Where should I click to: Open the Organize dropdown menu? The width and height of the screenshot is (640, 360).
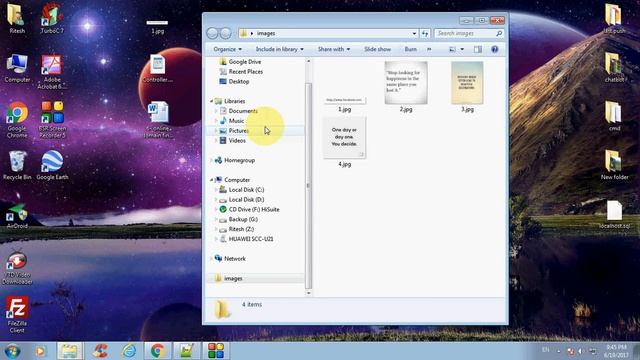click(227, 49)
